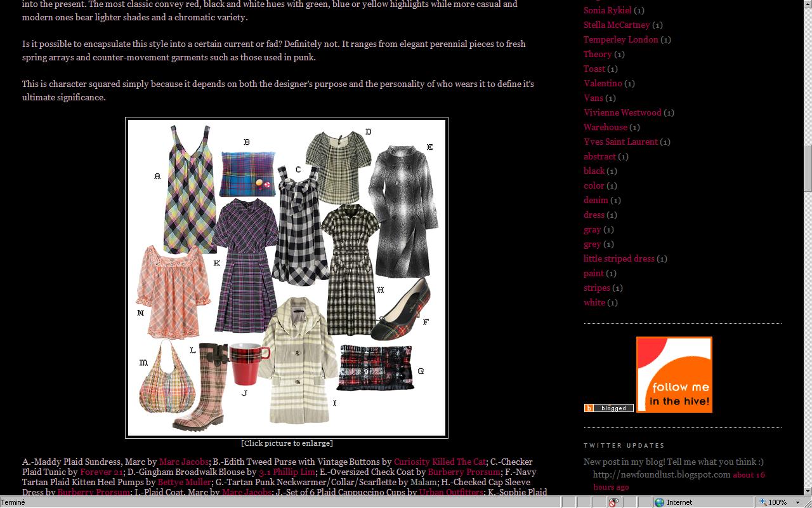Click the Yves Saint Laurent label
The width and height of the screenshot is (812, 508).
click(x=620, y=142)
